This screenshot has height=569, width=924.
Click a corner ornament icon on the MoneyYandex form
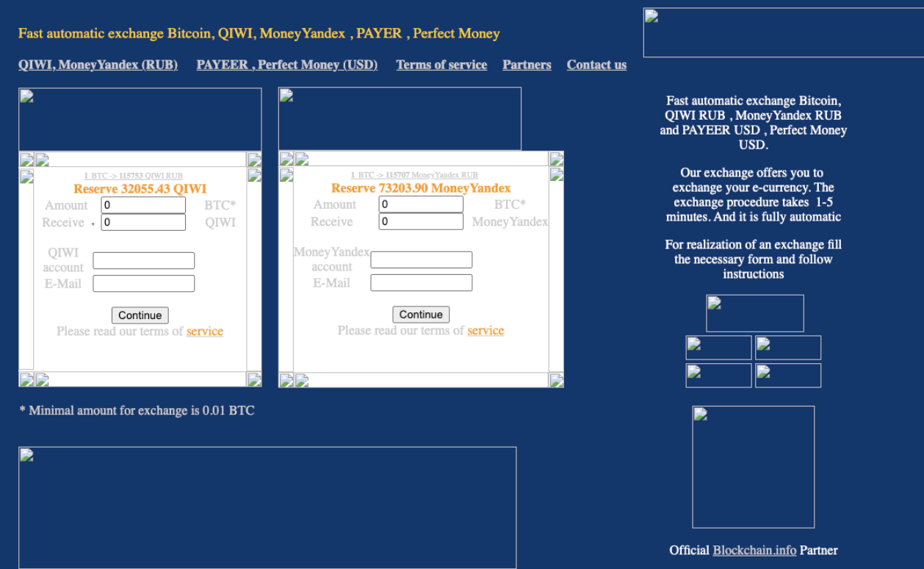(x=286, y=159)
